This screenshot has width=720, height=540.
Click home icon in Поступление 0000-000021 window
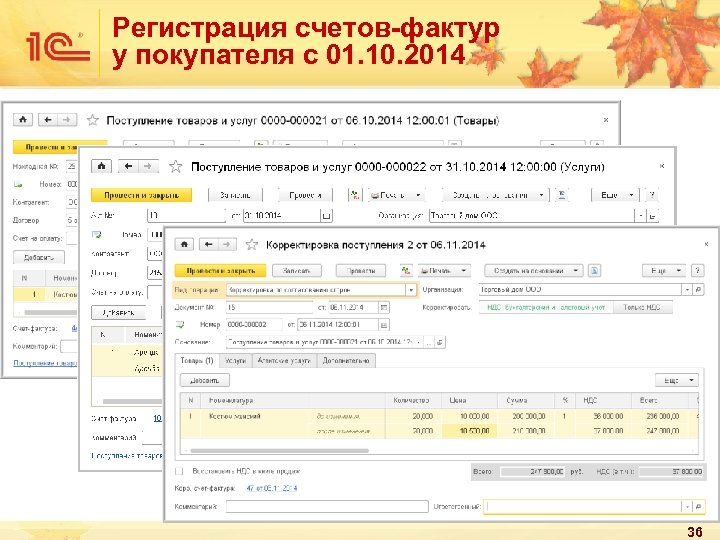click(x=22, y=120)
